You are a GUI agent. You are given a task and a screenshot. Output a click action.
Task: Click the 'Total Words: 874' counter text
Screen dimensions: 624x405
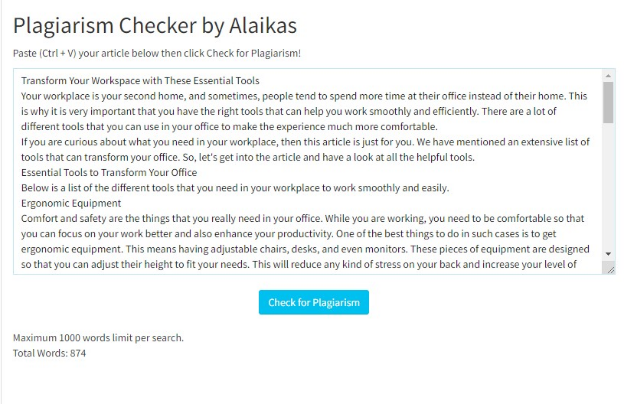click(x=50, y=353)
